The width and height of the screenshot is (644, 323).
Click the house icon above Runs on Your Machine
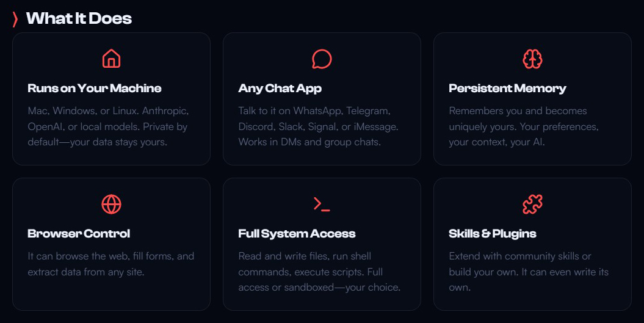(111, 59)
